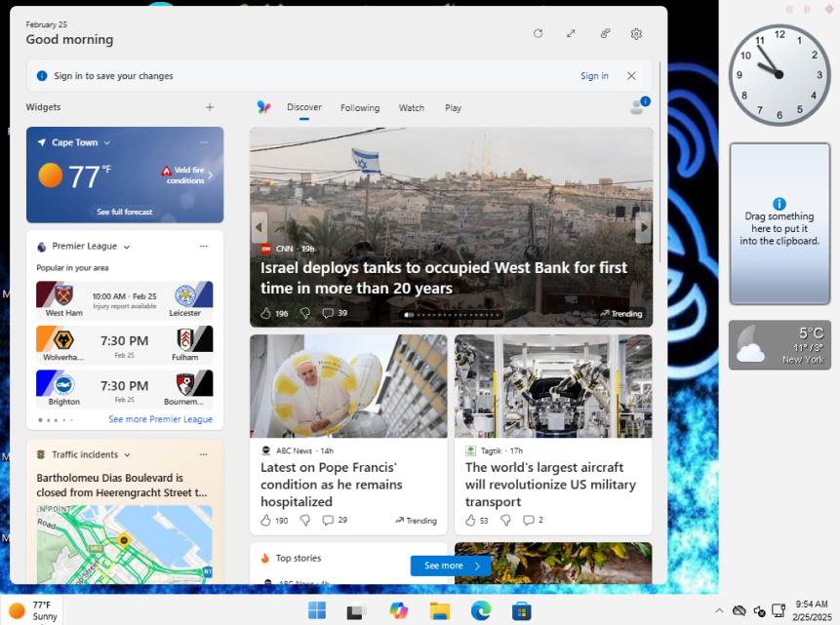Open Top stories section

tap(299, 558)
